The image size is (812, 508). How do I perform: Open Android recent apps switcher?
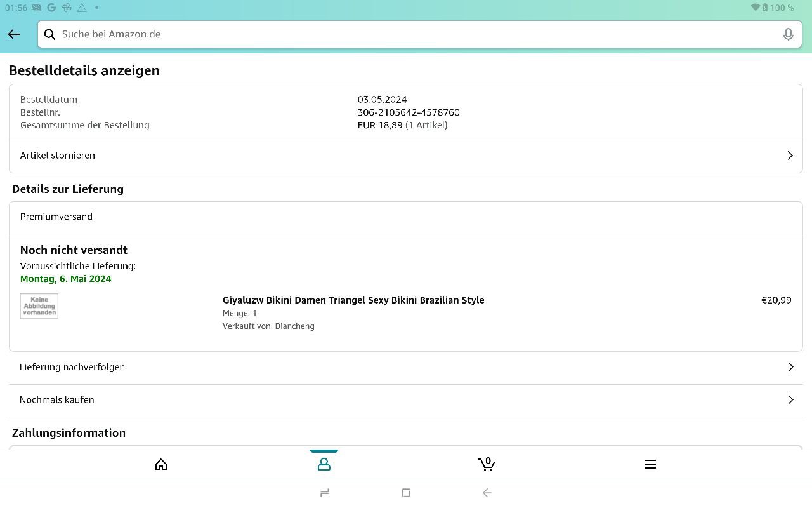click(x=325, y=493)
